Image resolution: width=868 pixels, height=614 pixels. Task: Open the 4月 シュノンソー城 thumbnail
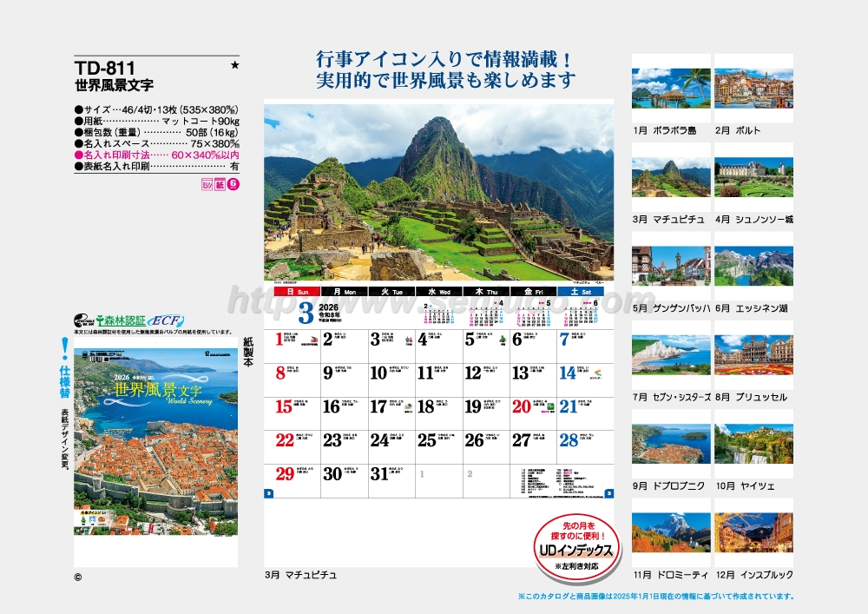(753, 177)
